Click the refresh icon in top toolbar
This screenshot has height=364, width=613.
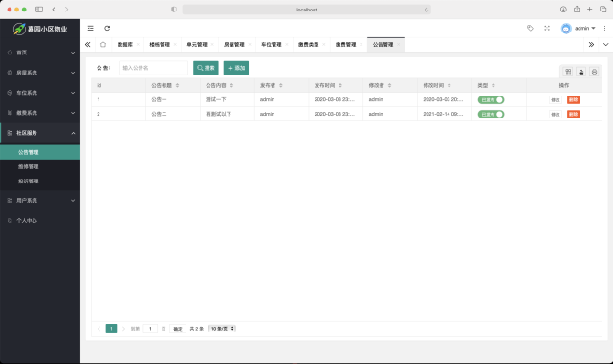pyautogui.click(x=107, y=28)
